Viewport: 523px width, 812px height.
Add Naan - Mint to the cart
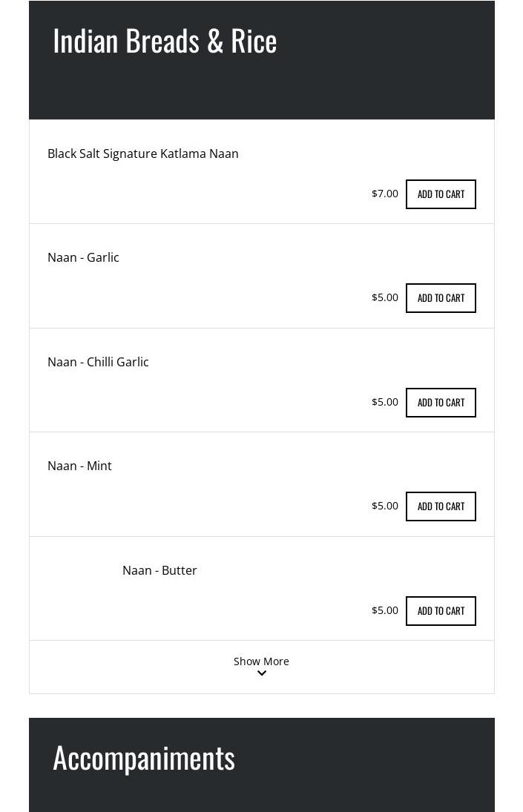coord(441,506)
